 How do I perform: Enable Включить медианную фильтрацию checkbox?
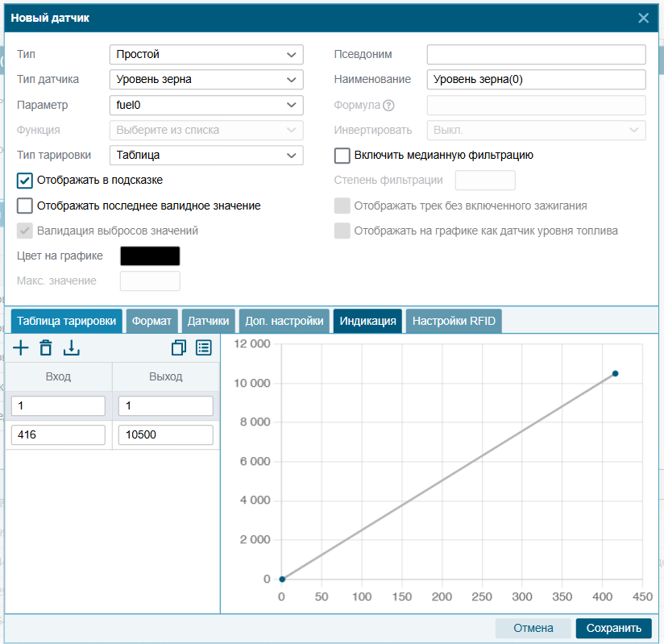click(342, 156)
